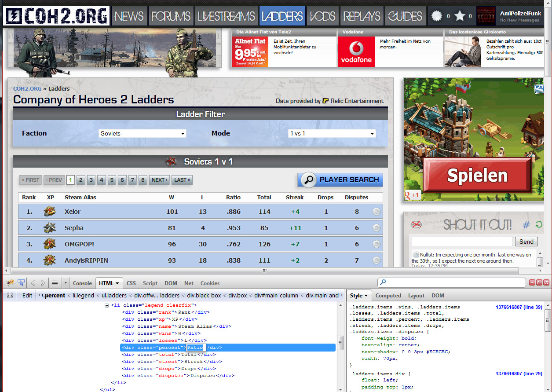Deactivate Firebug with the power icon
The height and width of the screenshot is (392, 552).
point(546,282)
